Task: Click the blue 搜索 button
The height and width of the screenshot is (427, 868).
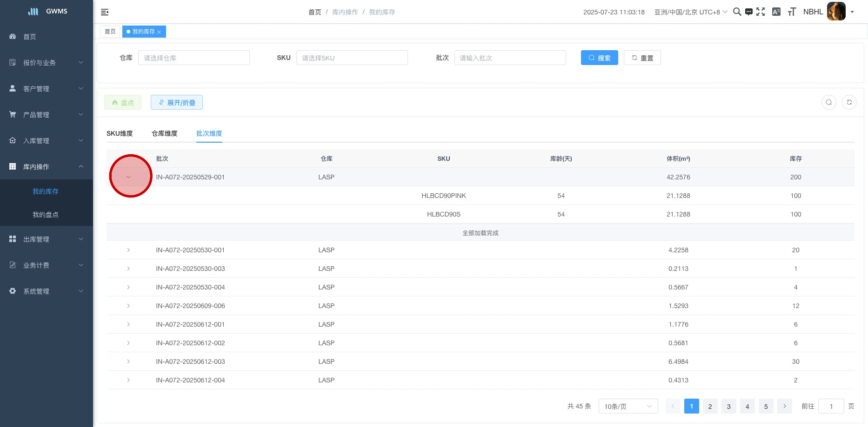Action: (x=599, y=58)
